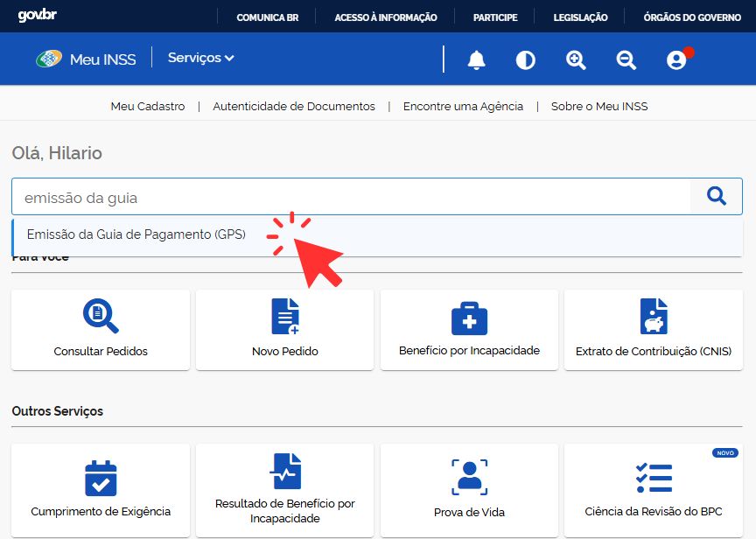
Task: Open Consultar Pedidos card
Action: click(101, 330)
